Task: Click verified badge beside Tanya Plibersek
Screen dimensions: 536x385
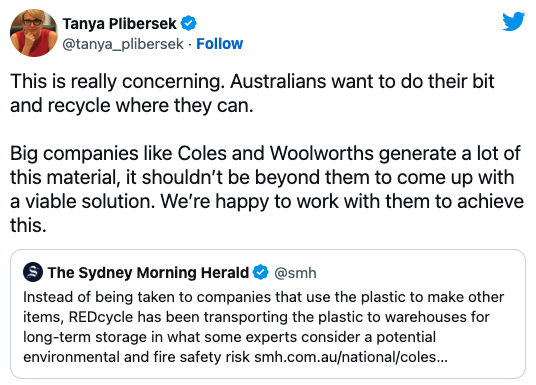Action: point(188,24)
